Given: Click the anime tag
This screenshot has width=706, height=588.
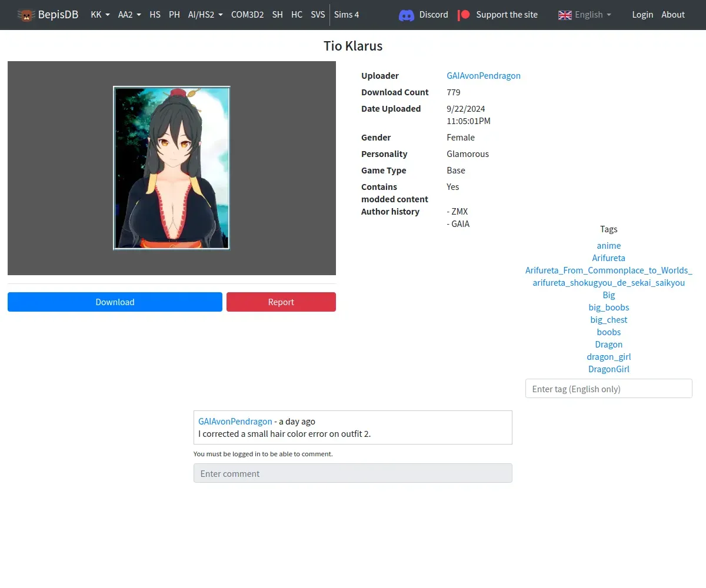Looking at the screenshot, I should point(609,245).
